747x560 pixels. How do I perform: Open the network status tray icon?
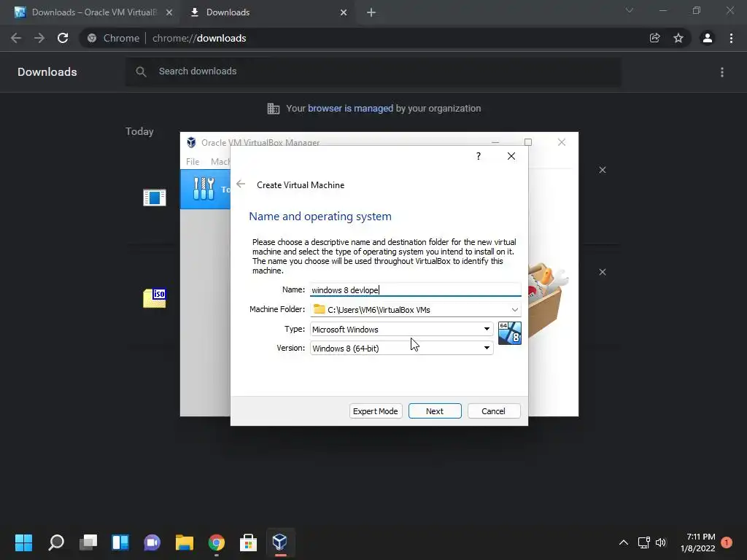click(643, 542)
